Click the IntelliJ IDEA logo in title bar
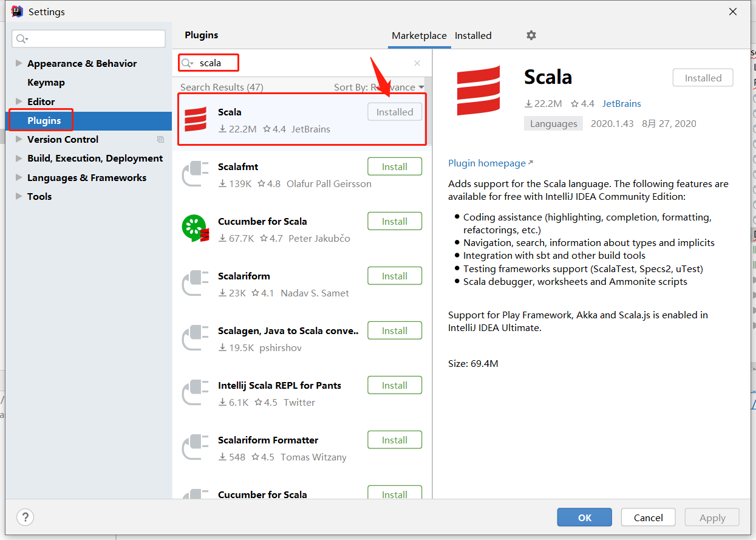756x540 pixels. point(17,11)
